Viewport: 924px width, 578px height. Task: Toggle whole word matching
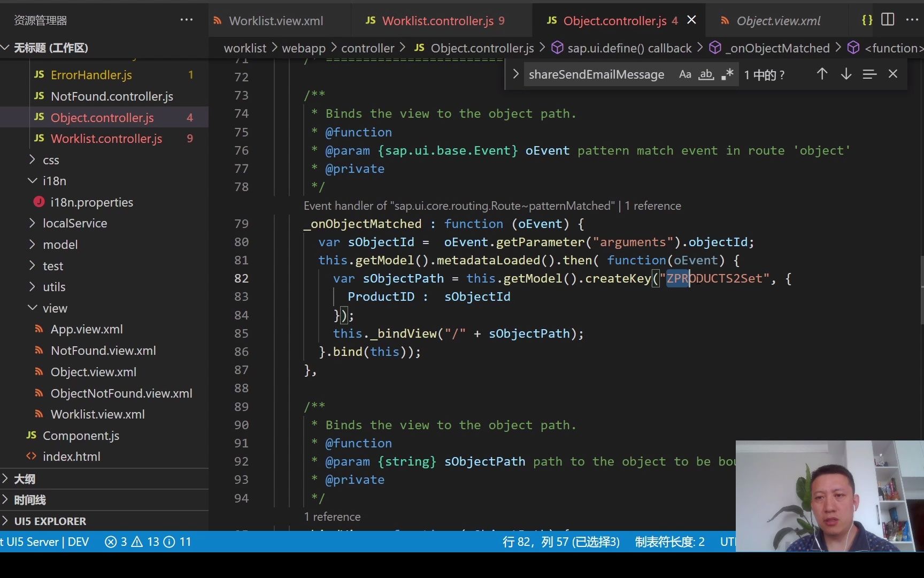pos(706,74)
